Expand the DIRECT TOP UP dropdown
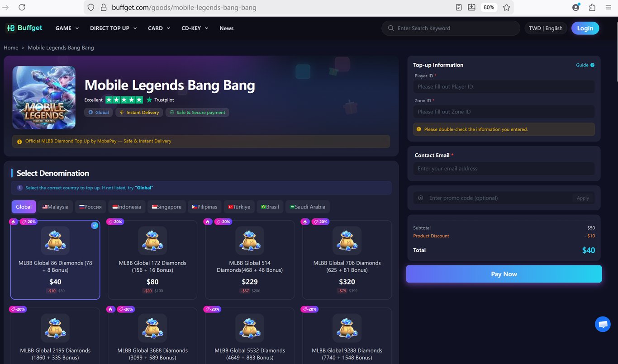The image size is (618, 364). (x=113, y=28)
